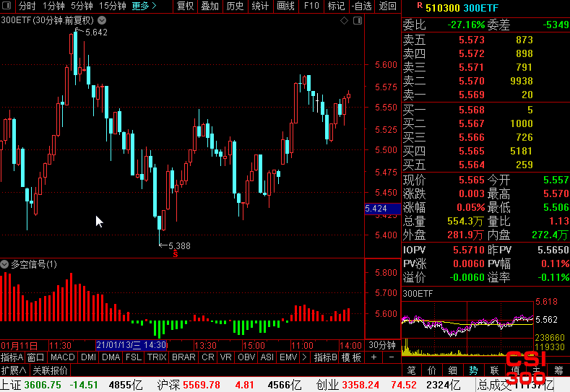
Task: Click IOPV value 5.5710
Action: coord(469,250)
